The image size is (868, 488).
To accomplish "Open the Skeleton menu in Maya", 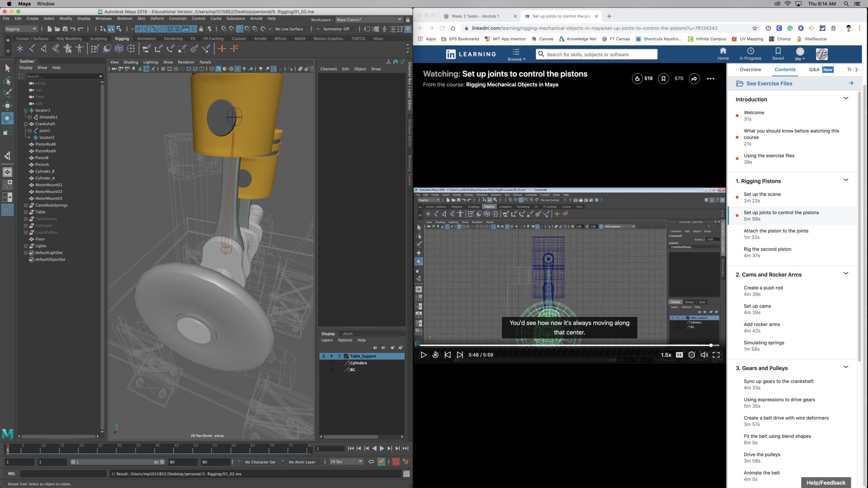I will pos(124,19).
